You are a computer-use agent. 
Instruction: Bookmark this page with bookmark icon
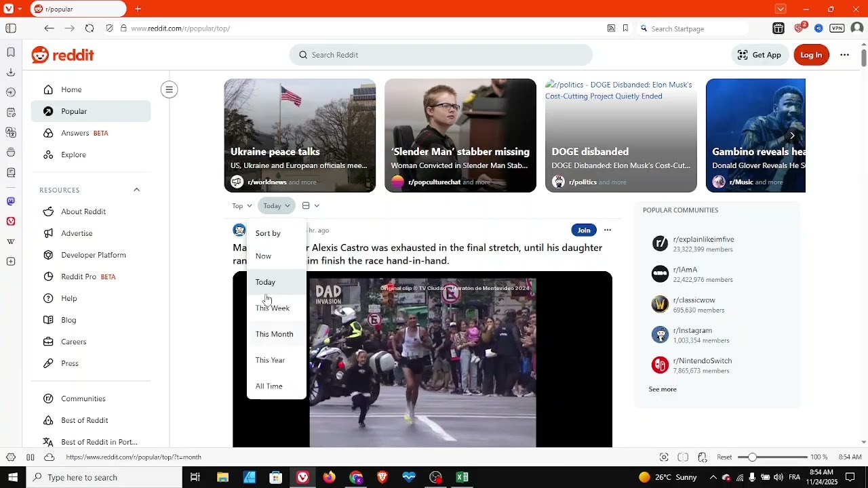coord(625,28)
